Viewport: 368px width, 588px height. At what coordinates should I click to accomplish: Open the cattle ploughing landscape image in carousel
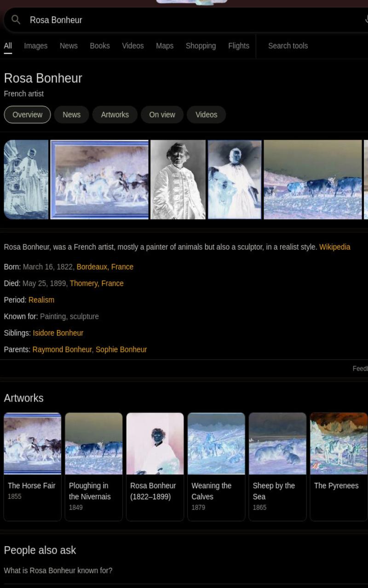coord(313,180)
